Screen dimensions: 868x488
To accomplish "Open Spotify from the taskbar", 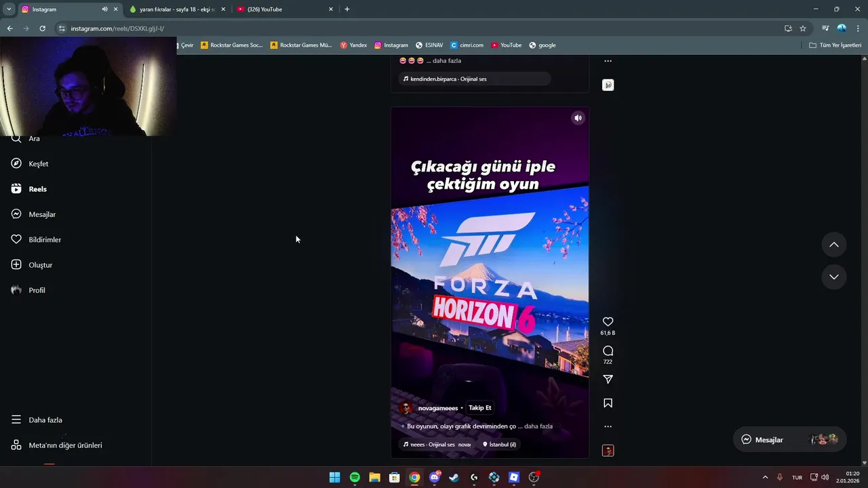I will [355, 477].
